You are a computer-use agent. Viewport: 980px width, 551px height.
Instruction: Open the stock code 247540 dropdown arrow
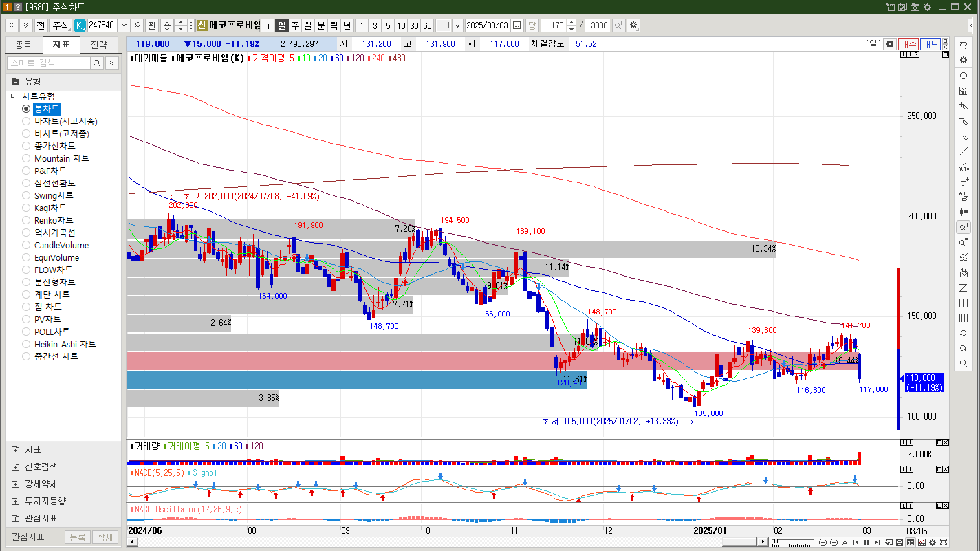[x=124, y=25]
